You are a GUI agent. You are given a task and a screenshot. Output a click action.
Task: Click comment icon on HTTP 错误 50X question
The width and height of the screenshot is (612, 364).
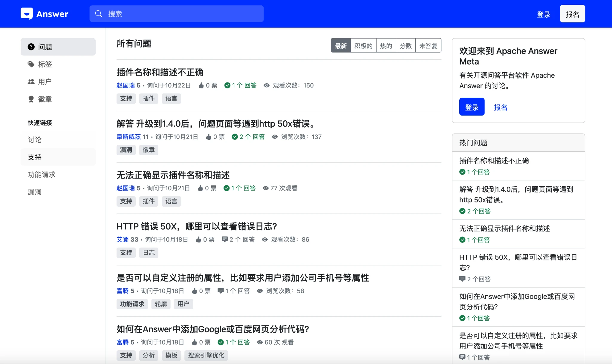(224, 239)
